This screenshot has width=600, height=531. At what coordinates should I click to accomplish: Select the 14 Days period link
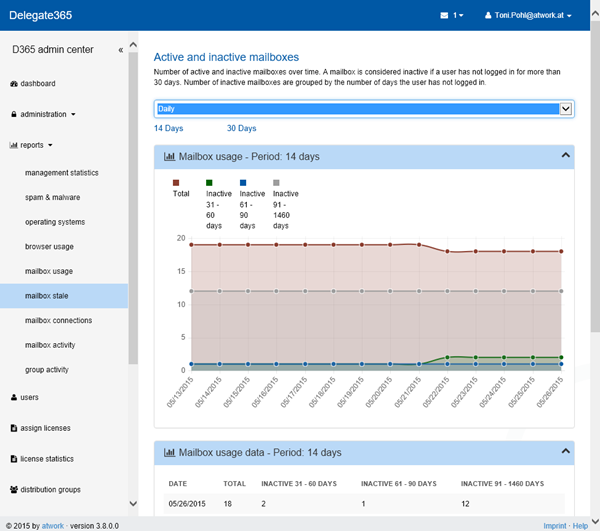tap(169, 128)
